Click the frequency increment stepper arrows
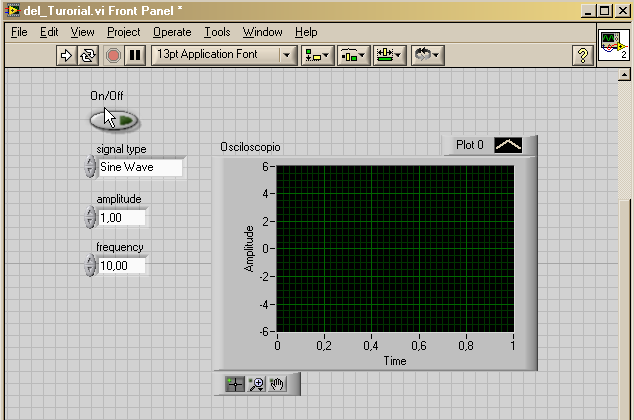 coord(90,265)
